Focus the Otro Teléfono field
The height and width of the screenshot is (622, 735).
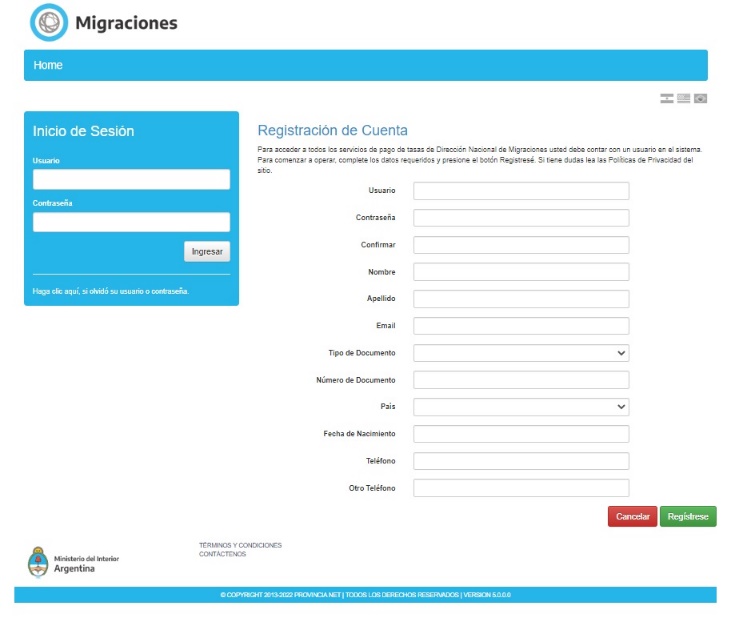[521, 488]
